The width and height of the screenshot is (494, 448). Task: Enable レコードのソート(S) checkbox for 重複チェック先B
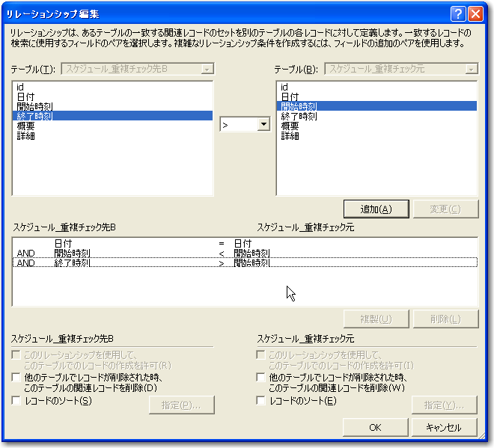[16, 401]
